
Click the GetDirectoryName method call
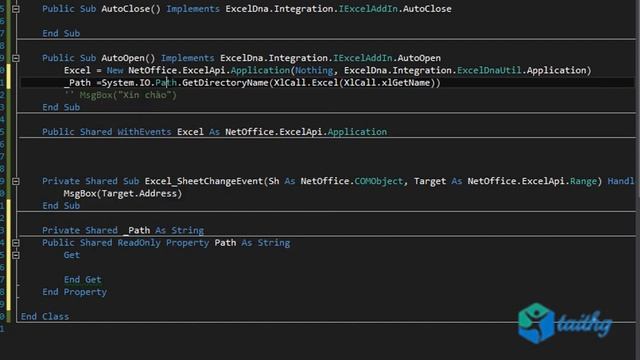click(225, 83)
